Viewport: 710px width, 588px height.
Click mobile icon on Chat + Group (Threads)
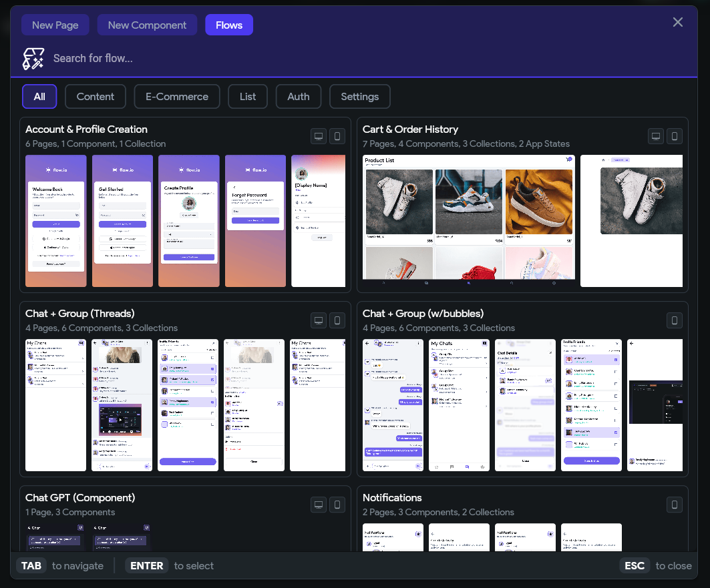click(337, 320)
